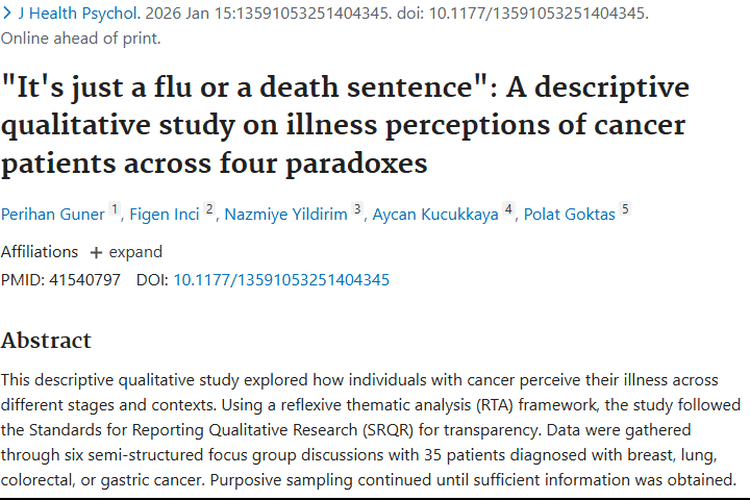750x500 pixels.
Task: Click the 'Online ahead of print' text
Action: [80, 39]
